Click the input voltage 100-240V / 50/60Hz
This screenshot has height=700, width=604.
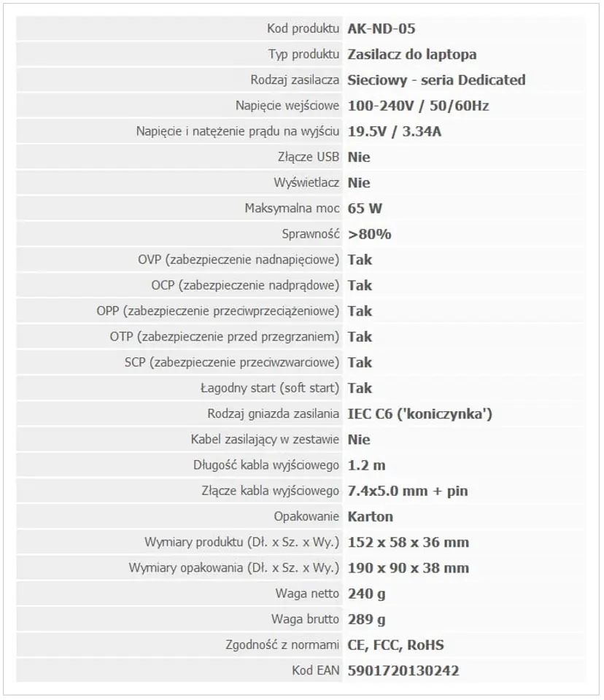point(418,106)
